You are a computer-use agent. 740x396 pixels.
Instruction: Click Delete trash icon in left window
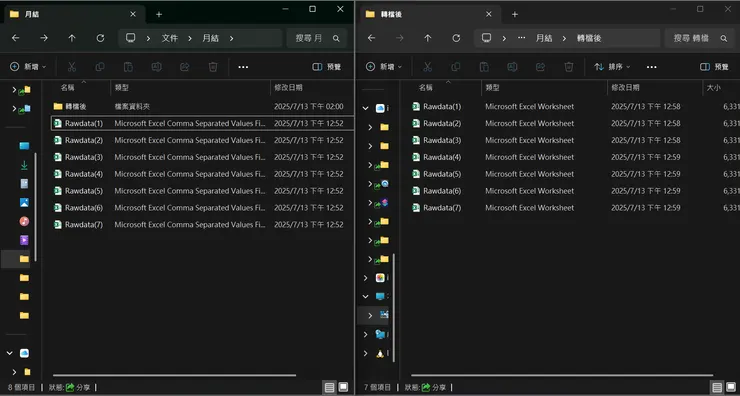coord(213,67)
